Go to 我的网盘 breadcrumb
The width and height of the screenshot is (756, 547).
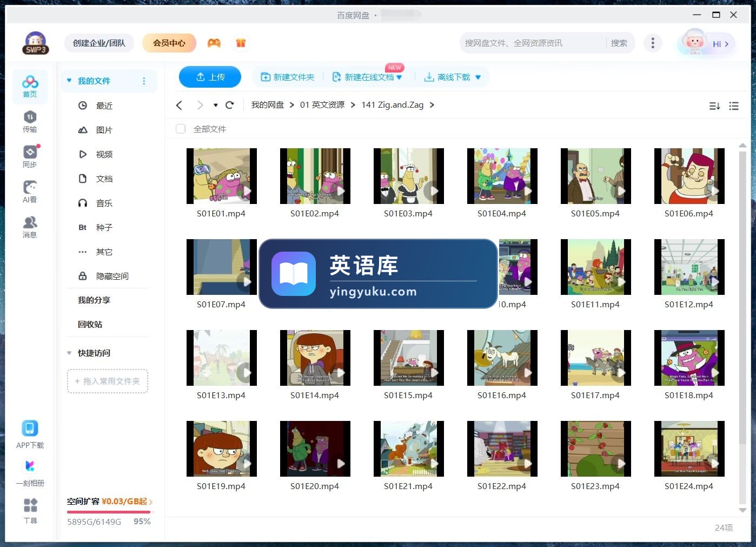tap(267, 105)
